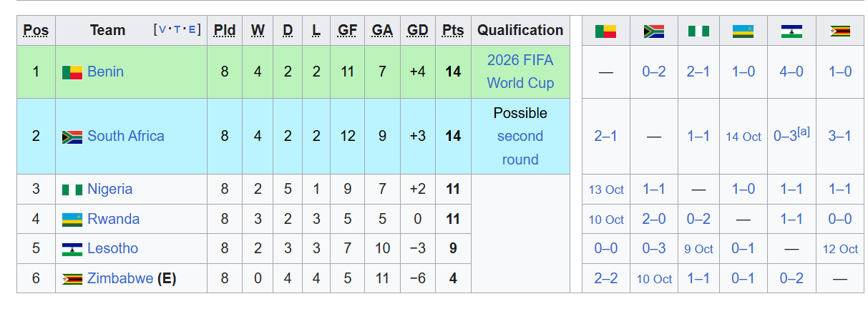Follow the Possible second round link
868x309 pixels.
tap(520, 137)
